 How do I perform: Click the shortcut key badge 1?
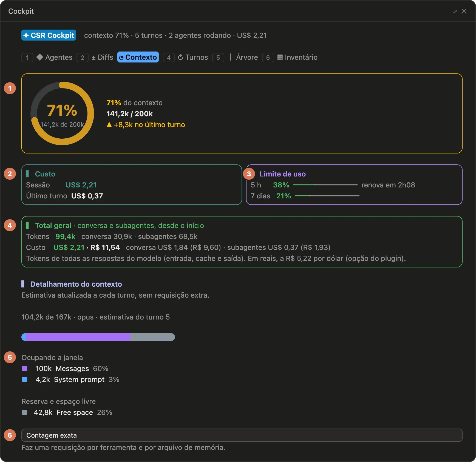27,58
